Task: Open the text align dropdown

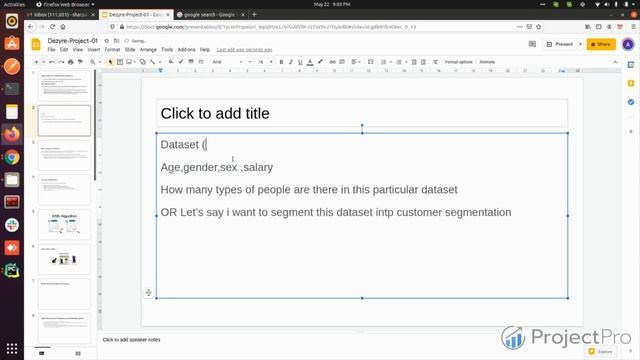Action: [x=356, y=62]
